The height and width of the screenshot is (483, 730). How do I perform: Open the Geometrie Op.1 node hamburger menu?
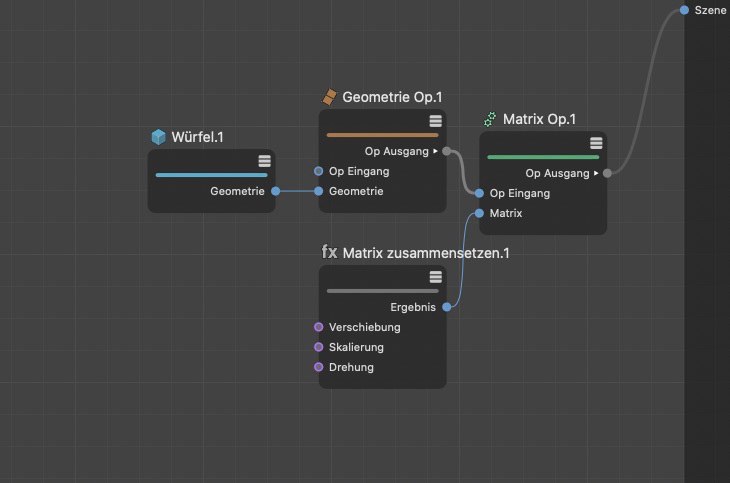(435, 121)
